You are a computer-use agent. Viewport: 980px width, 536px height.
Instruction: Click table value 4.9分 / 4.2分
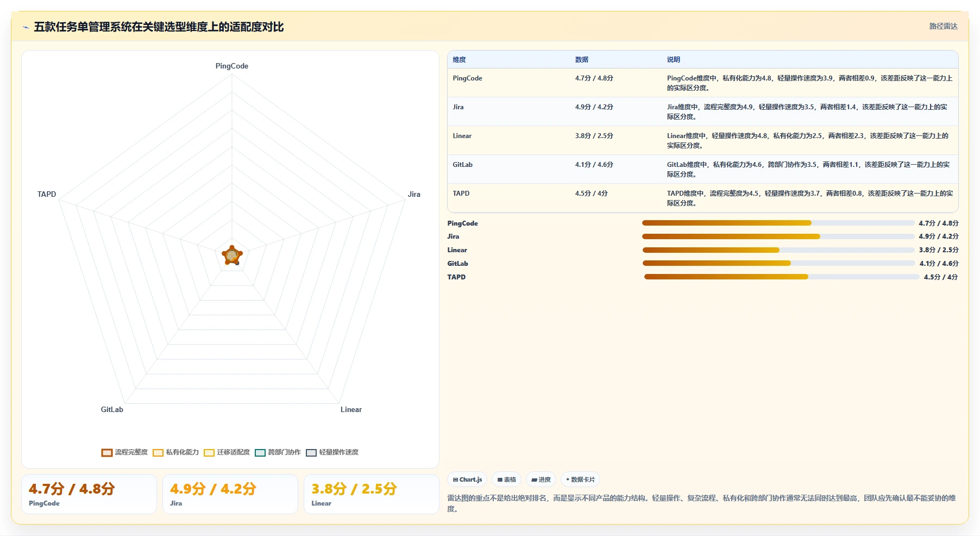tap(594, 107)
